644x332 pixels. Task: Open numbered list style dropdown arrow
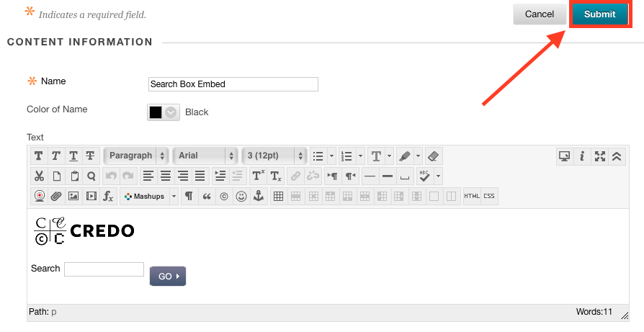pos(361,156)
